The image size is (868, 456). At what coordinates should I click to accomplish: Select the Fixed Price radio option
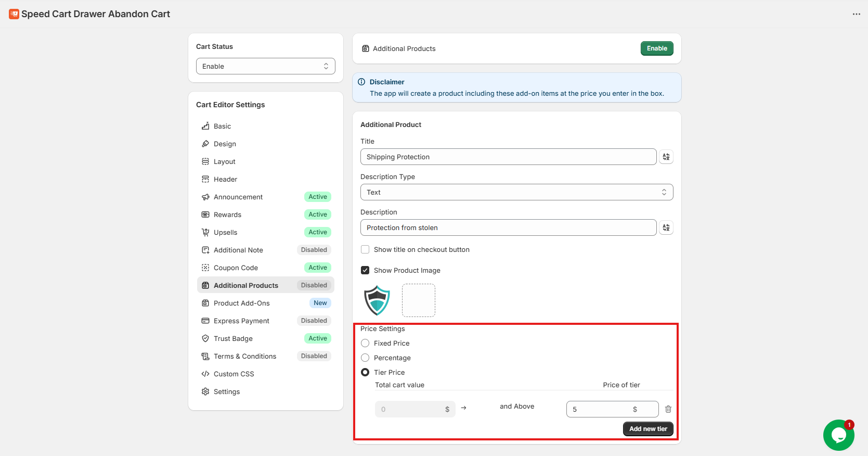[365, 344]
